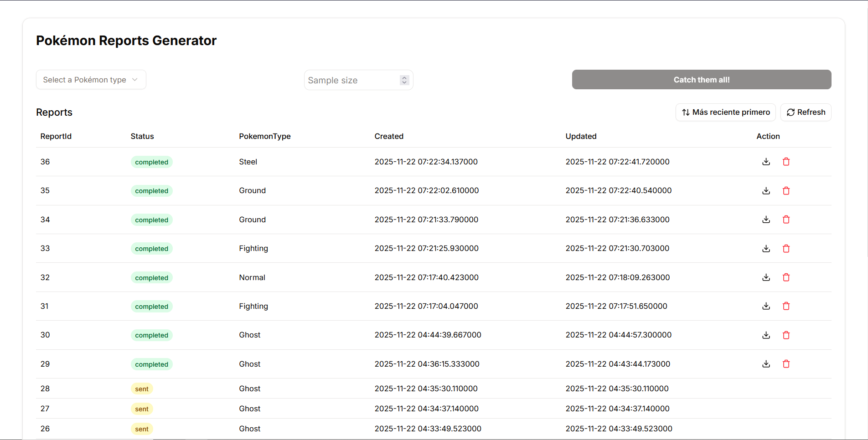This screenshot has height=440, width=868.
Task: Click the completed status badge for report 34
Action: (151, 220)
